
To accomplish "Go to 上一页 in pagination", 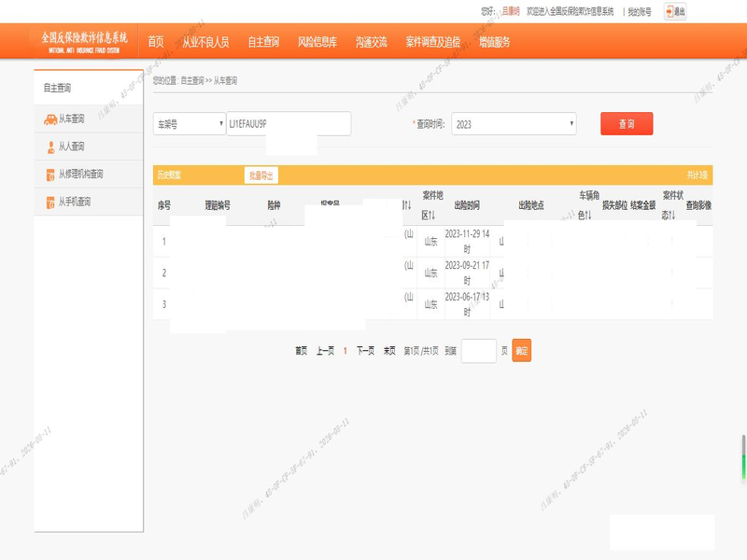I will 325,351.
